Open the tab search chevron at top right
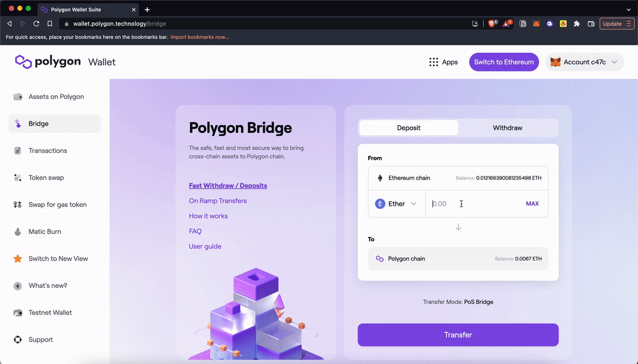This screenshot has width=638, height=364. (628, 10)
